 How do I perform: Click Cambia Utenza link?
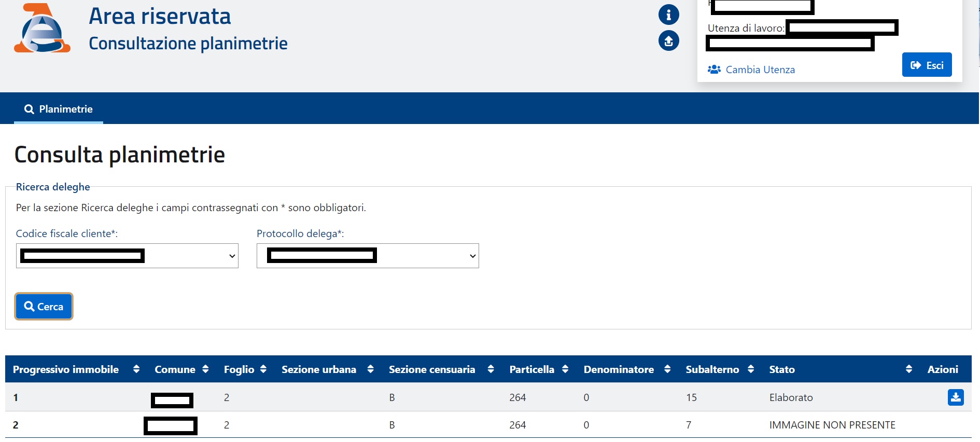[x=760, y=70]
